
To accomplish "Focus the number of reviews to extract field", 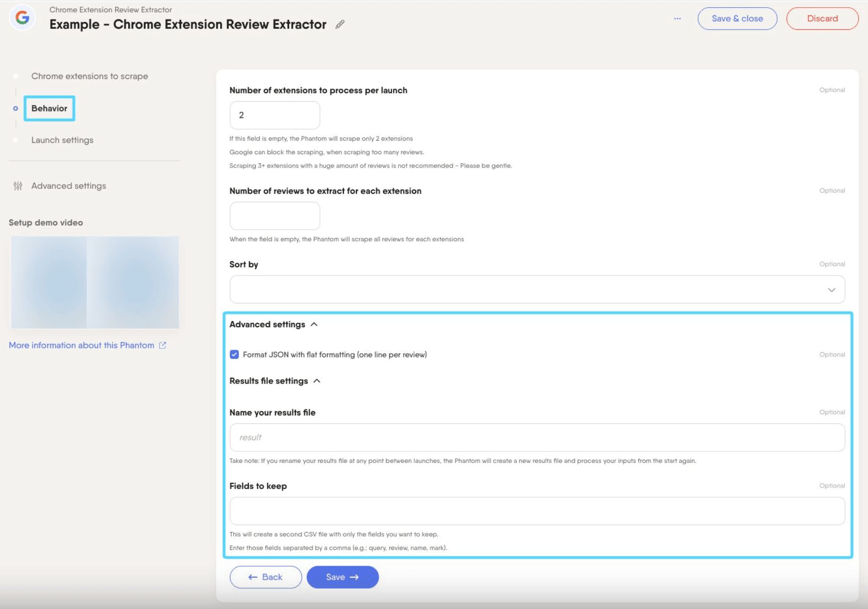I will (275, 216).
